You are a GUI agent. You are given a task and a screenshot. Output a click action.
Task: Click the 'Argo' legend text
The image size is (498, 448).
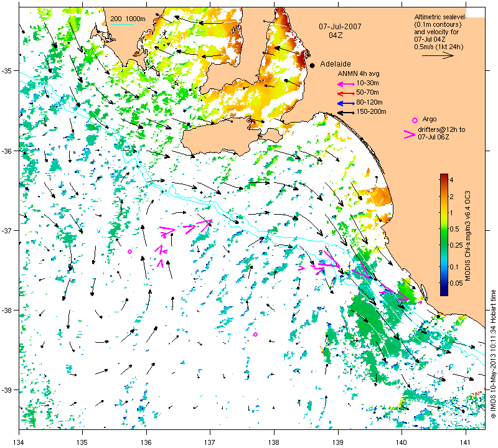(x=430, y=119)
